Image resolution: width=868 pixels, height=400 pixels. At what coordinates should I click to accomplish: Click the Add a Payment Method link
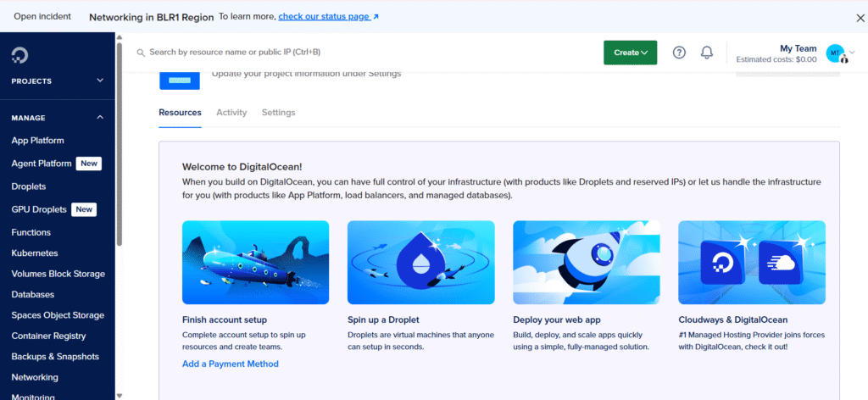point(230,364)
